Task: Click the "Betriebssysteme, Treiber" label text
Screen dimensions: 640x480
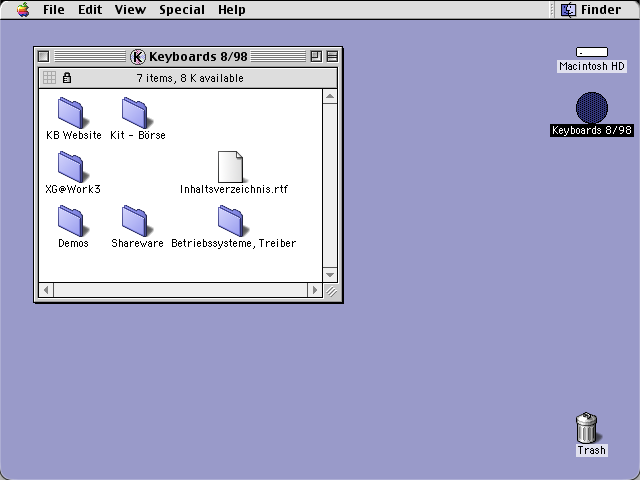Action: click(x=233, y=243)
